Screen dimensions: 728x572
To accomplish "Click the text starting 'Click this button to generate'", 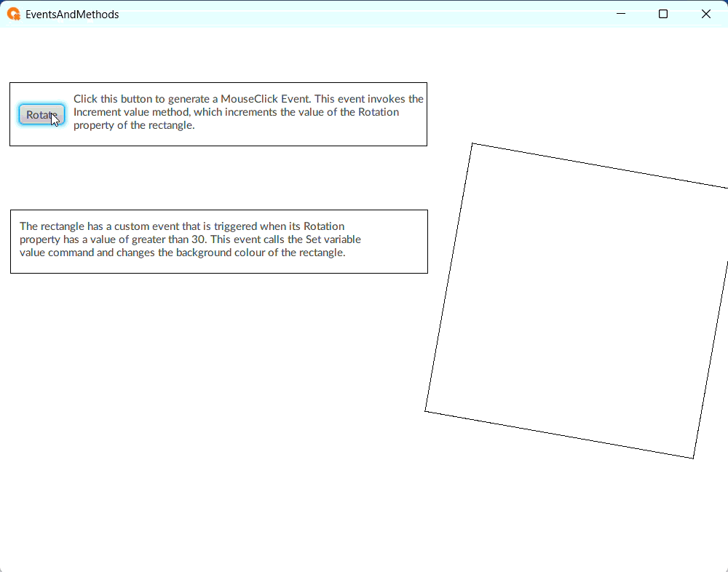I will point(248,112).
